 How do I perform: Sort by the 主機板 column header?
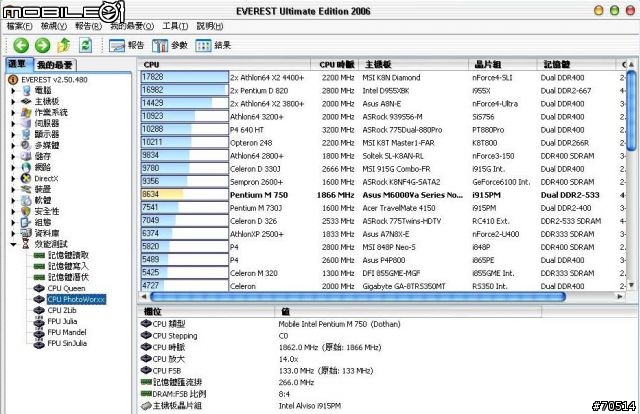click(x=414, y=65)
